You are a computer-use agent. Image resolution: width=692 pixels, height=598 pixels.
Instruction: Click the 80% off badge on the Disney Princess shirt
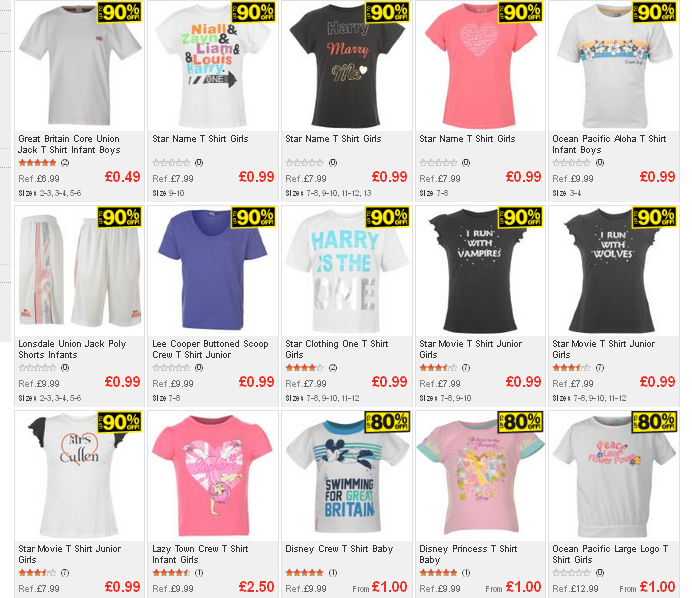pos(520,422)
